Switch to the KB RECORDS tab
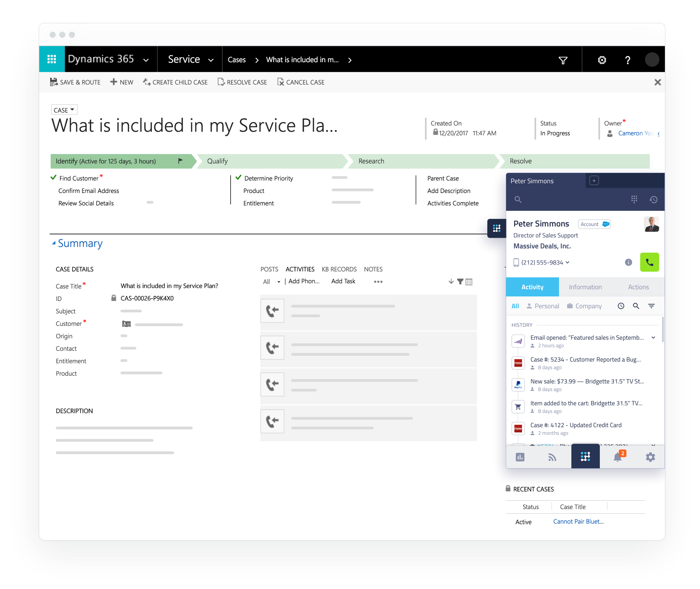The width and height of the screenshot is (700, 589). point(339,269)
